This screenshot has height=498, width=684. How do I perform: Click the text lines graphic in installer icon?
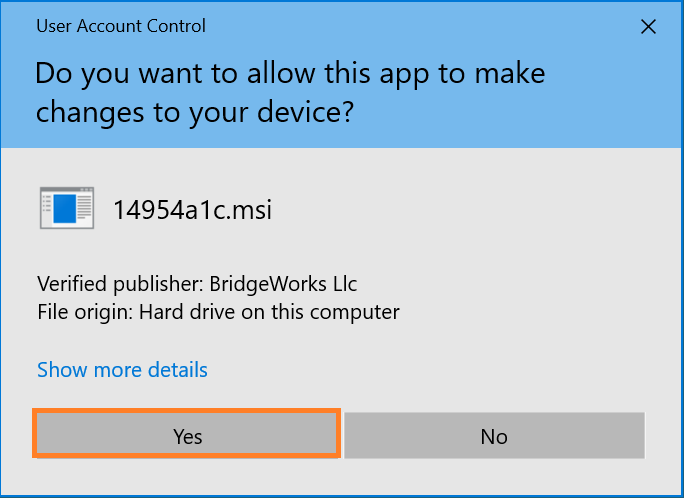pos(85,207)
